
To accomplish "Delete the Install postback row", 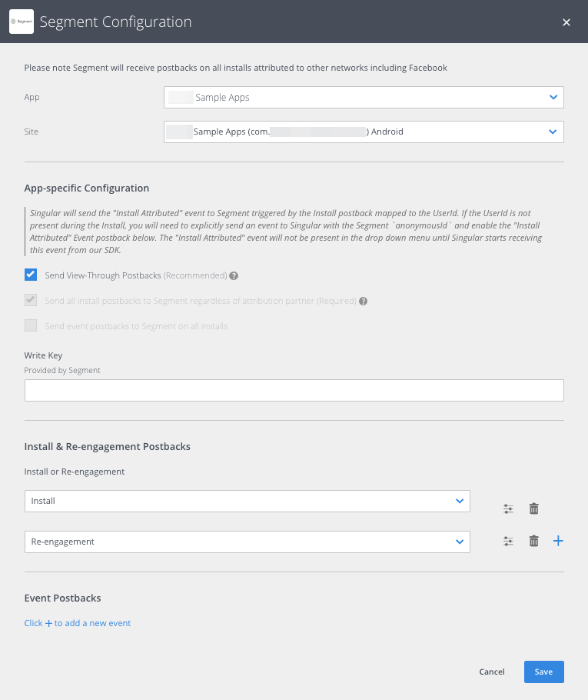I will 533,508.
